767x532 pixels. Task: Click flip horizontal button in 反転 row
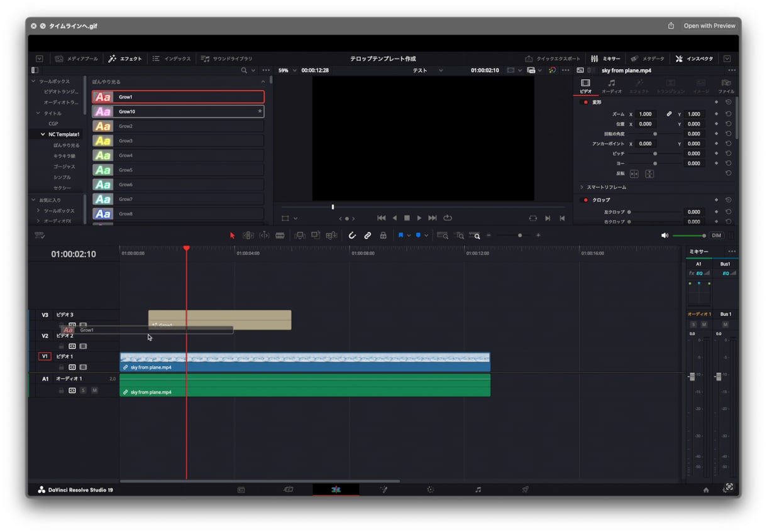coord(634,173)
